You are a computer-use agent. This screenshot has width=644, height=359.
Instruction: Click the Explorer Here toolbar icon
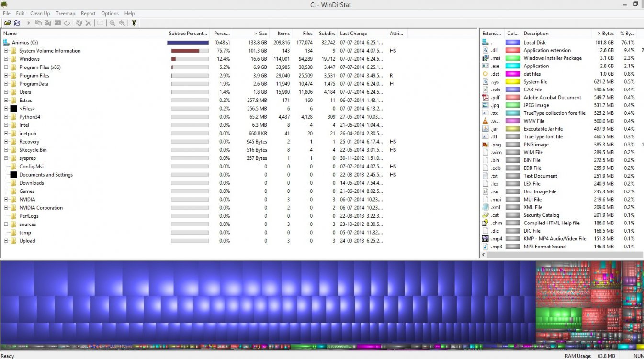pos(48,23)
